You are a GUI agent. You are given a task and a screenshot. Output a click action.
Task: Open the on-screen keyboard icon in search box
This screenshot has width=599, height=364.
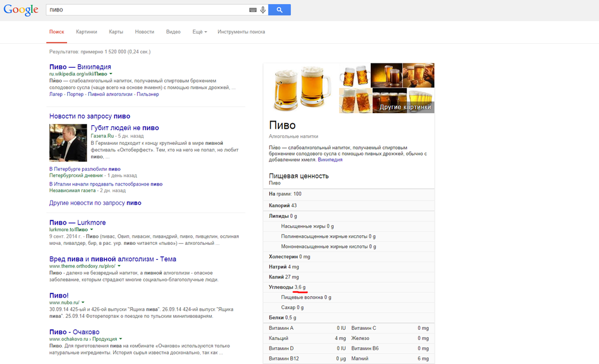pyautogui.click(x=253, y=10)
